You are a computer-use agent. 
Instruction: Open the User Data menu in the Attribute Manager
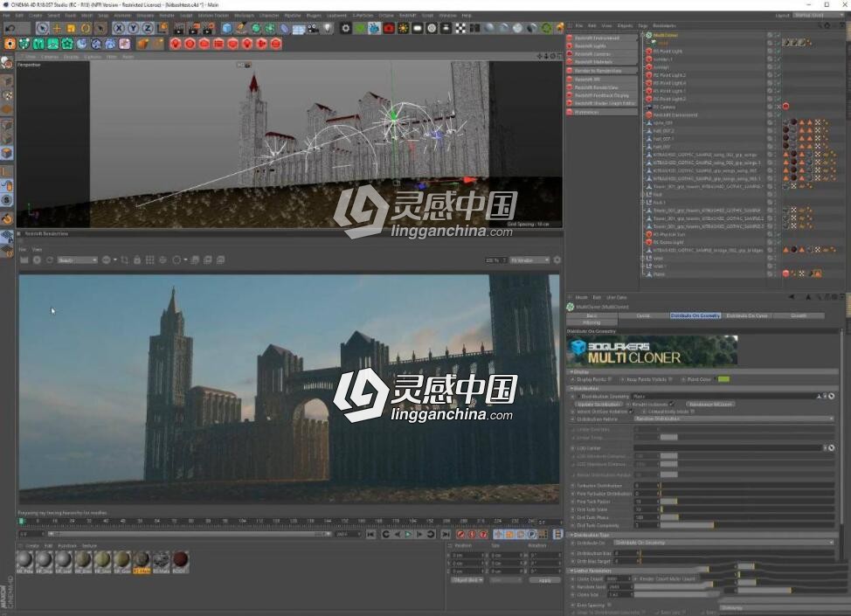coord(616,297)
